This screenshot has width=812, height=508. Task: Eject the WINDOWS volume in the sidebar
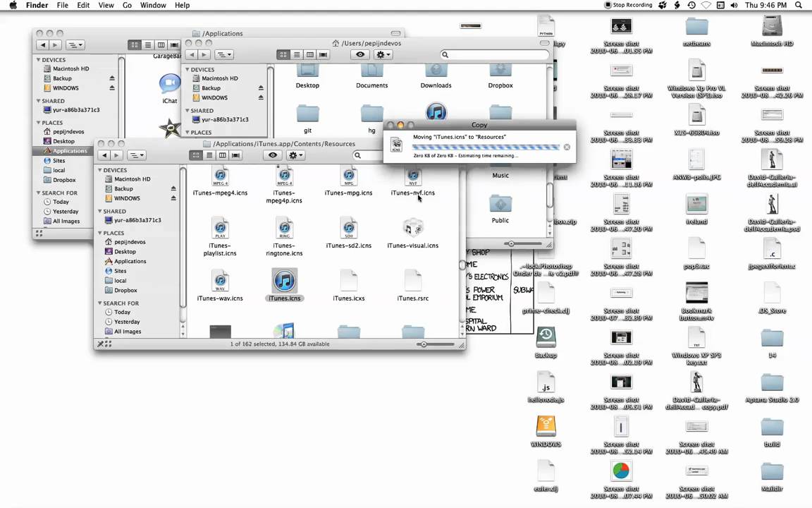point(173,196)
